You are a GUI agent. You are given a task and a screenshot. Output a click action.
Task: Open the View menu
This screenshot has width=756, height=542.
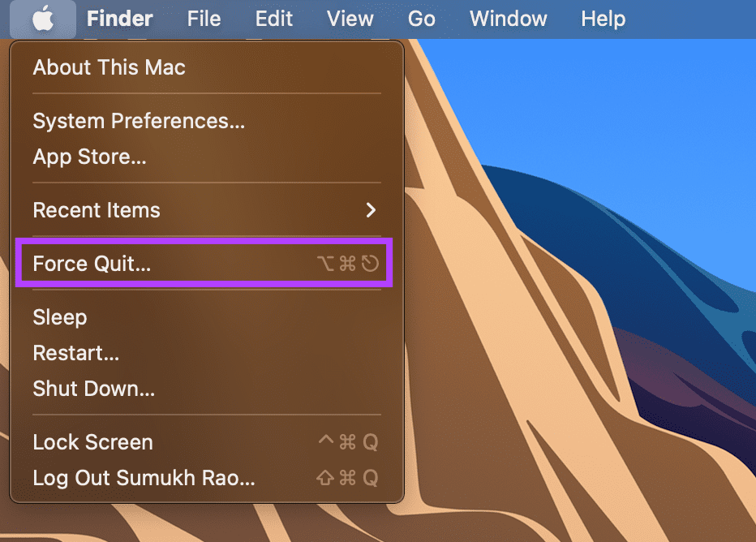350,19
